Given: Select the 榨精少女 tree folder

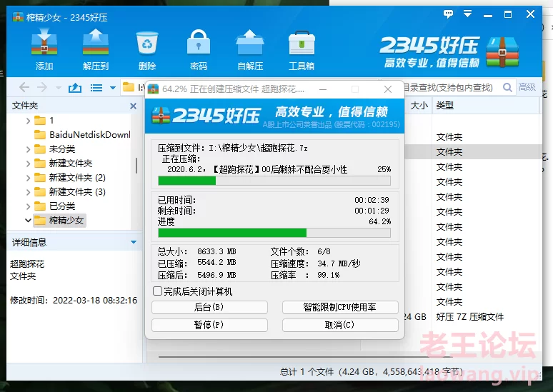Looking at the screenshot, I should point(59,221).
